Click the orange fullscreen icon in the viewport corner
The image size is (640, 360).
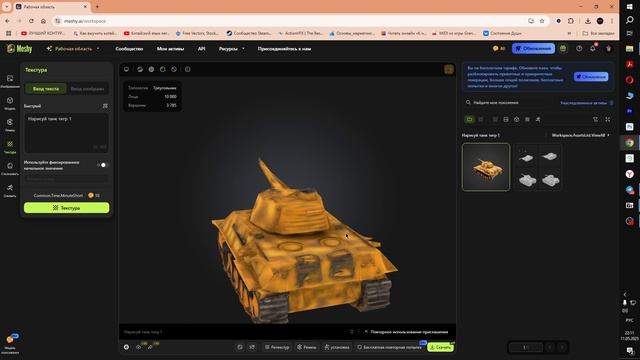point(449,69)
